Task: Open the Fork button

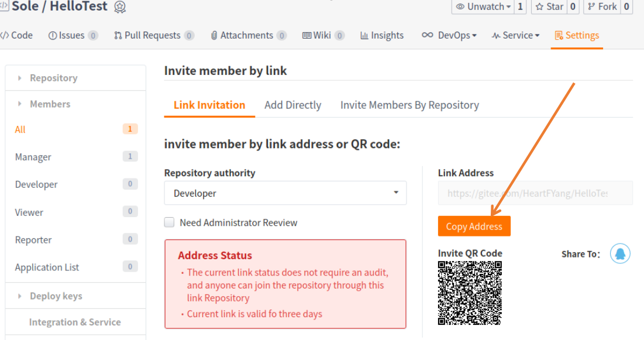Action: (x=602, y=6)
